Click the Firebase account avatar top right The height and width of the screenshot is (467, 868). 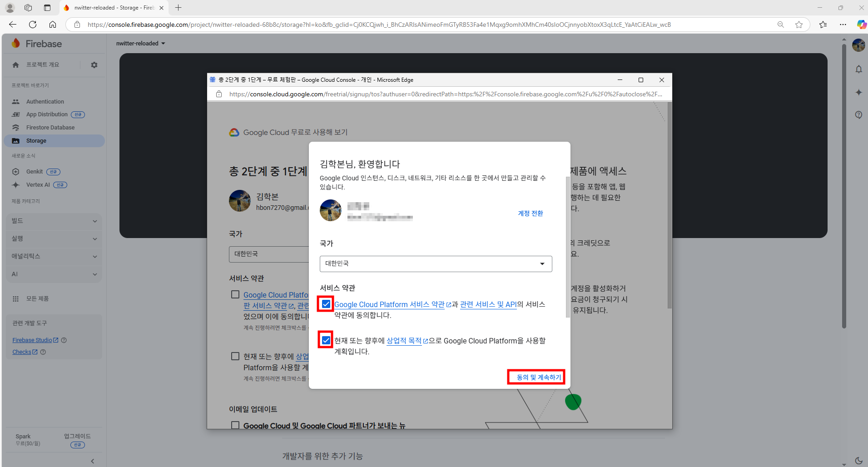click(x=858, y=45)
